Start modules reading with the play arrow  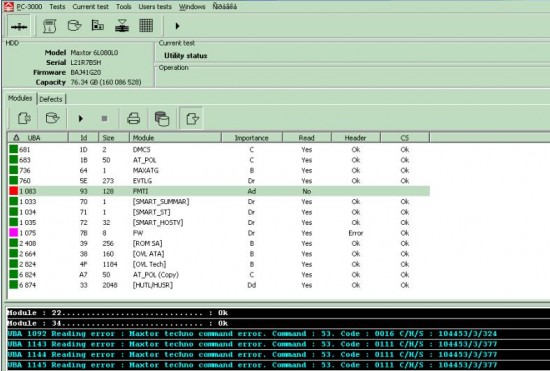(81, 119)
